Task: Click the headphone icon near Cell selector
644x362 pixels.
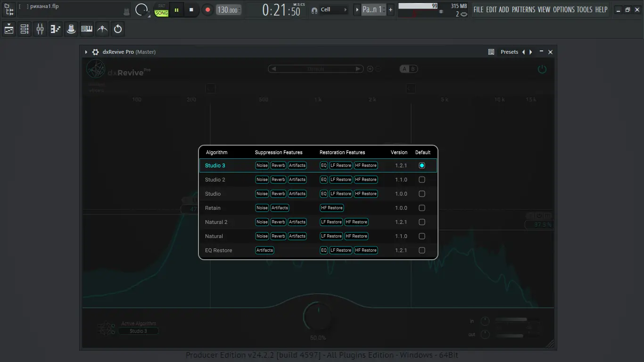Action: click(314, 10)
